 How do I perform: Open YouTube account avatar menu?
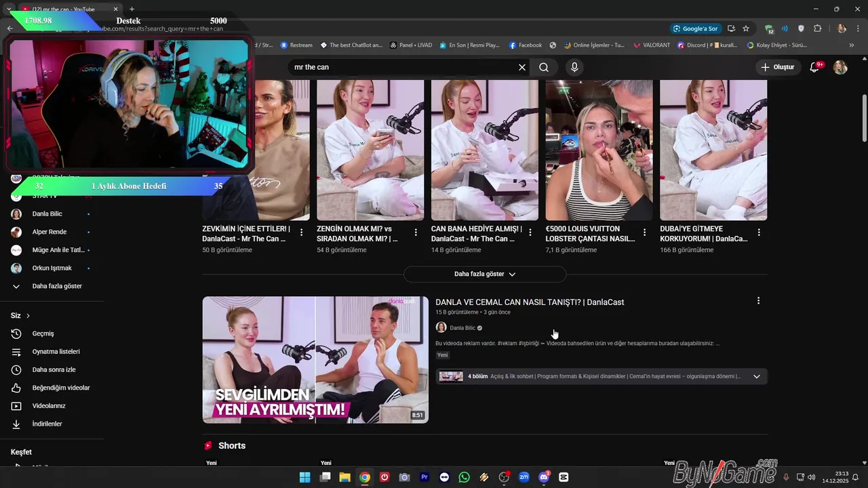[x=840, y=67]
